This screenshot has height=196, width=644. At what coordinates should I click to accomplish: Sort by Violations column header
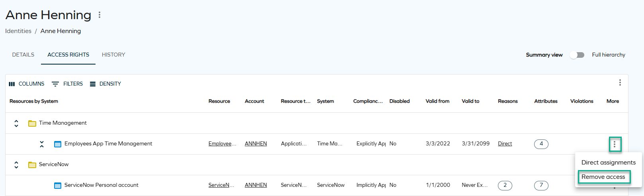(x=582, y=101)
